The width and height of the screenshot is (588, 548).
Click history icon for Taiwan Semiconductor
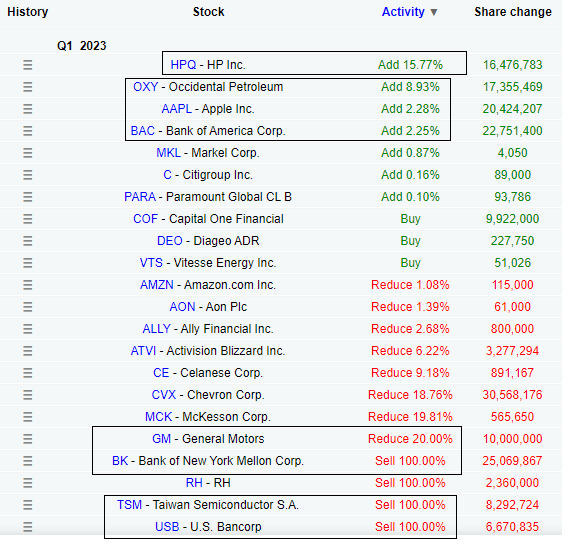pos(28,505)
